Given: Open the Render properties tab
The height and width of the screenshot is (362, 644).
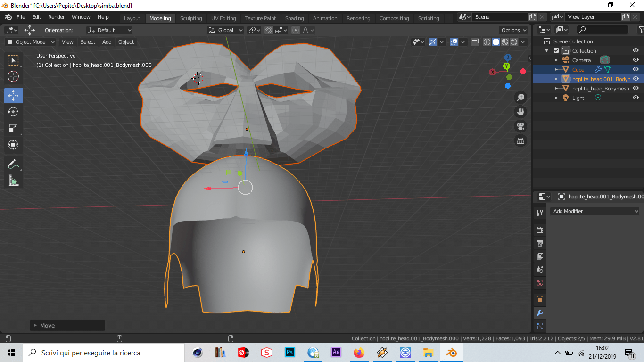Looking at the screenshot, I should click(540, 230).
